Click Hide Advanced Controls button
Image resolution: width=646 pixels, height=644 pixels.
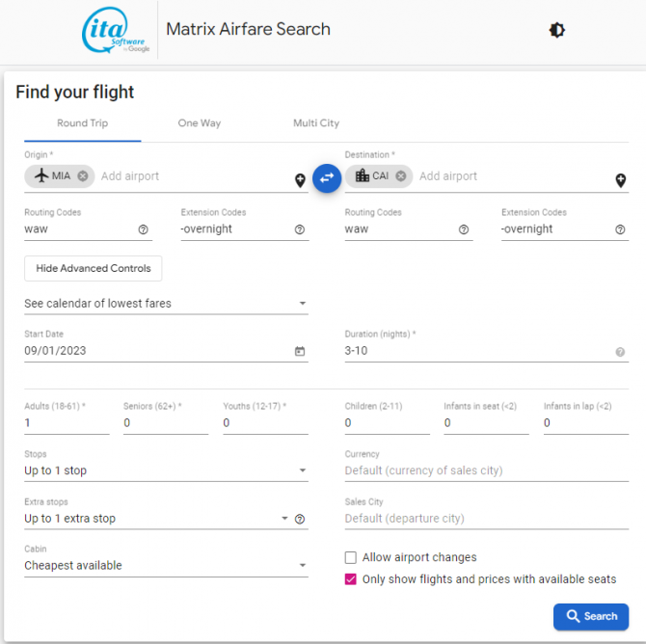click(x=94, y=268)
